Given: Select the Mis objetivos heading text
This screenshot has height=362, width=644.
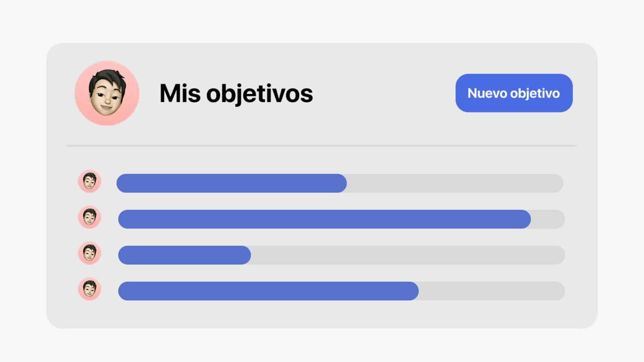Looking at the screenshot, I should tap(236, 94).
